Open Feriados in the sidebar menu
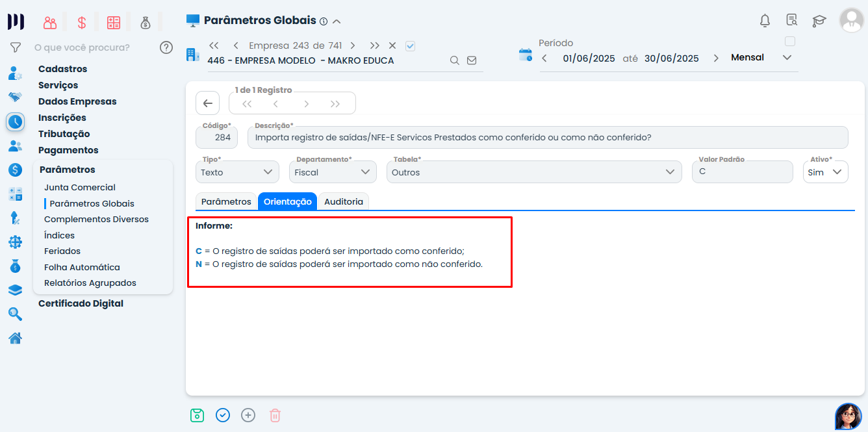868x432 pixels. 62,251
